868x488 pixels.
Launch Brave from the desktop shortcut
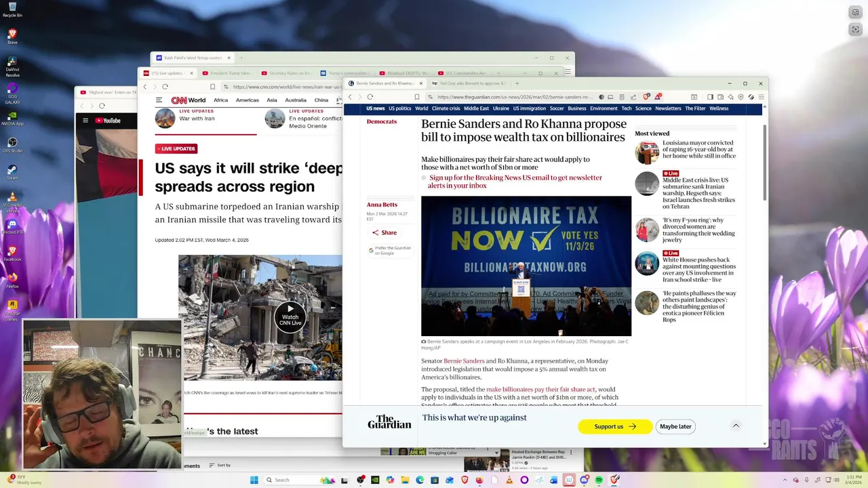coord(12,36)
